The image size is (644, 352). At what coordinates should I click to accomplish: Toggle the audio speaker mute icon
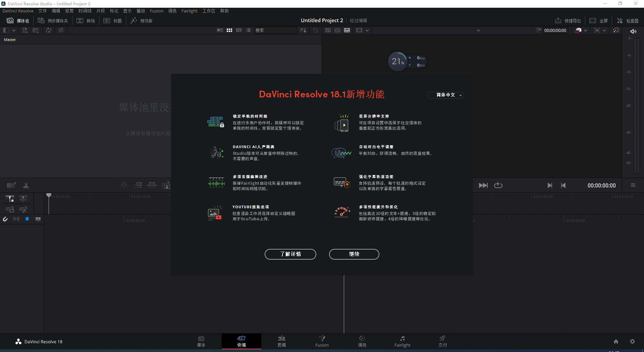(x=633, y=31)
